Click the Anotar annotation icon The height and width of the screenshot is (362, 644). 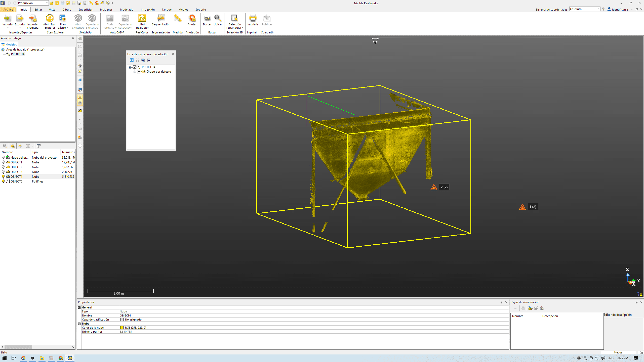192,18
